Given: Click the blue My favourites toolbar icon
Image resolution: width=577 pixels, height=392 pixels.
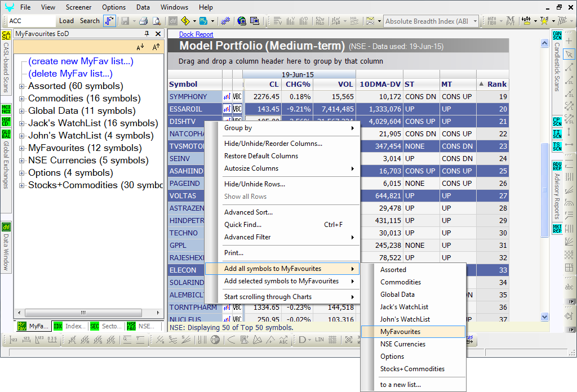Looking at the screenshot, I should point(203,21).
